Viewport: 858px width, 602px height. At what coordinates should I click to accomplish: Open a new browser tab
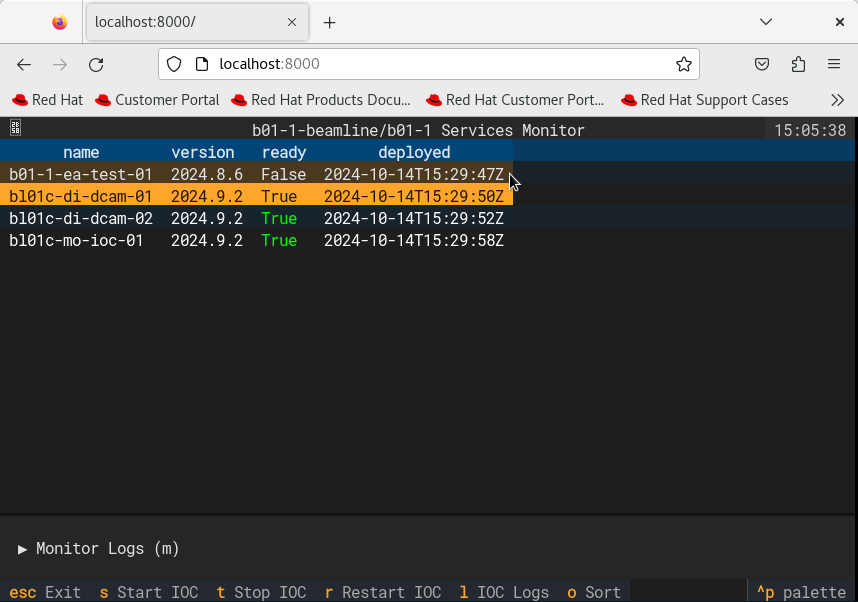[329, 22]
